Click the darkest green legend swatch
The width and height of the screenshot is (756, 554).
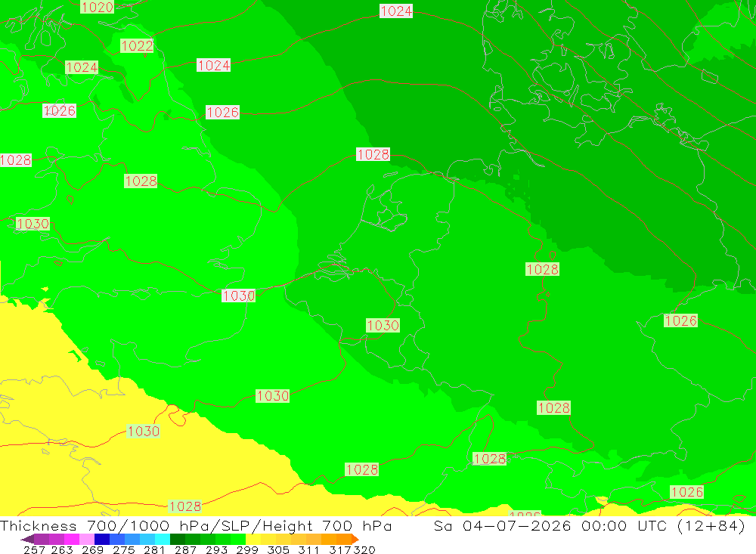(178, 539)
